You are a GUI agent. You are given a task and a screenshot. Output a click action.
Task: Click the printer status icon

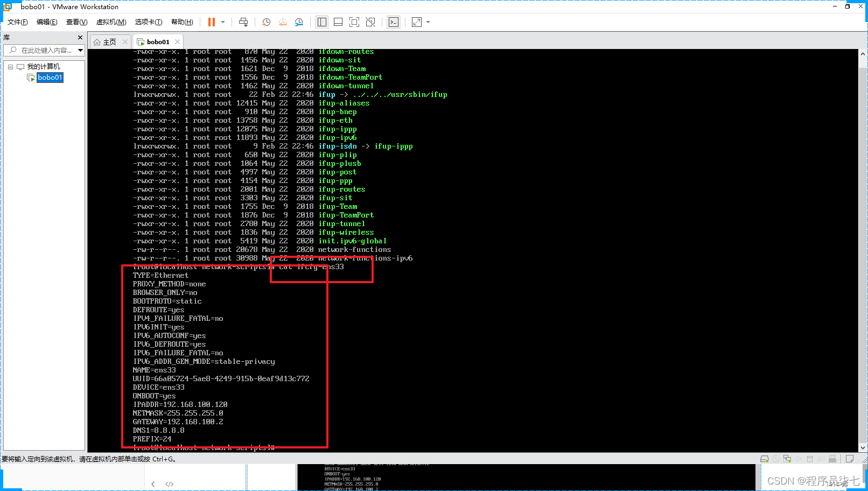click(810, 459)
